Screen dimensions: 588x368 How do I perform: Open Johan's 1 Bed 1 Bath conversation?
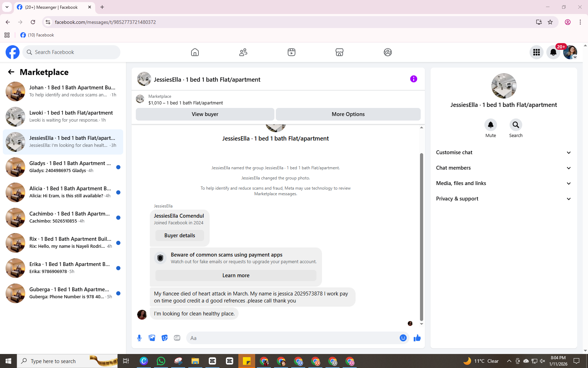pyautogui.click(x=63, y=91)
